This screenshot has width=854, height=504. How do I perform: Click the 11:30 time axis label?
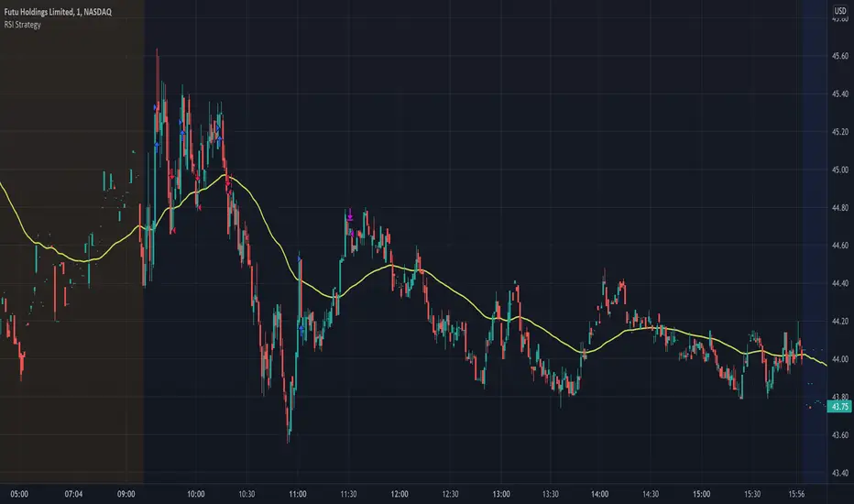pyautogui.click(x=348, y=494)
